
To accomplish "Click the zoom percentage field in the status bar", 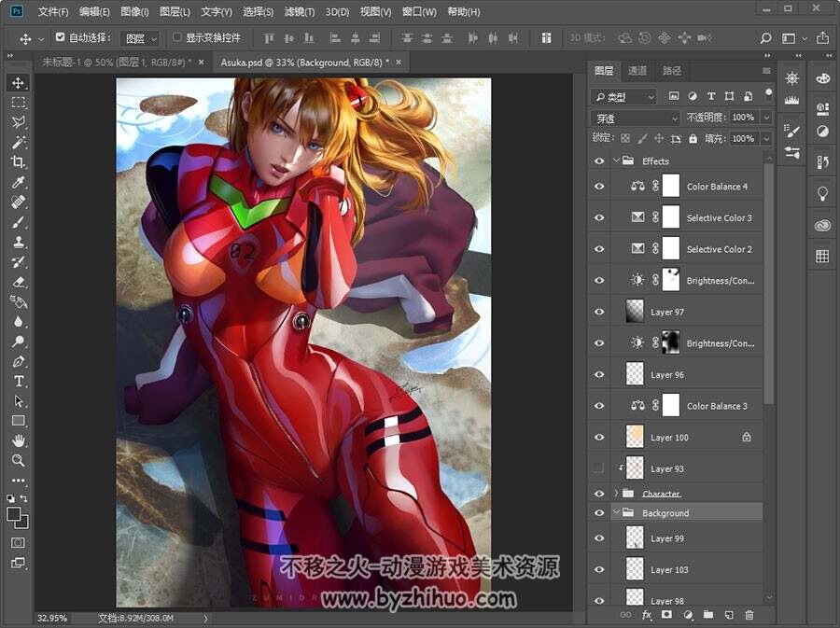I will (52, 618).
